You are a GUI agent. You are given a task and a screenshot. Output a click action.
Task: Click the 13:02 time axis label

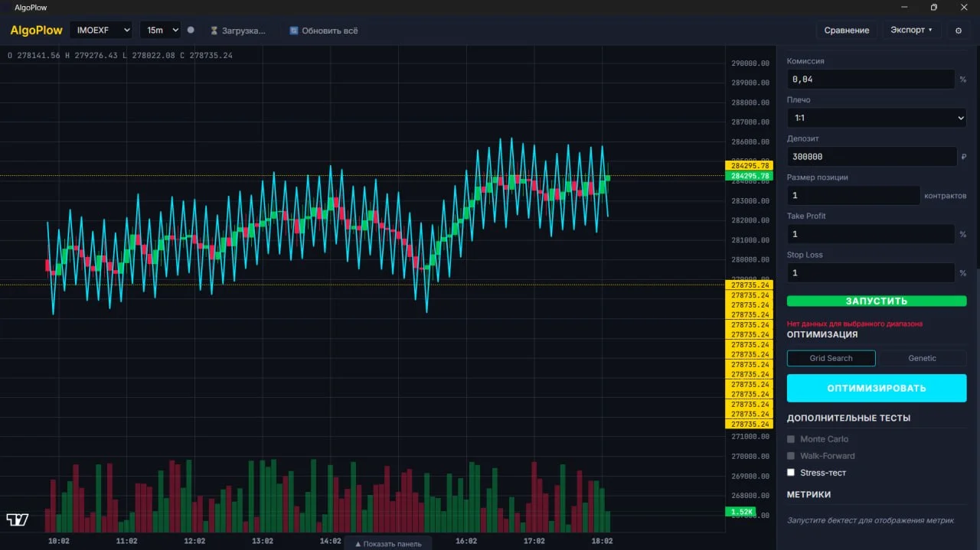[x=263, y=541]
